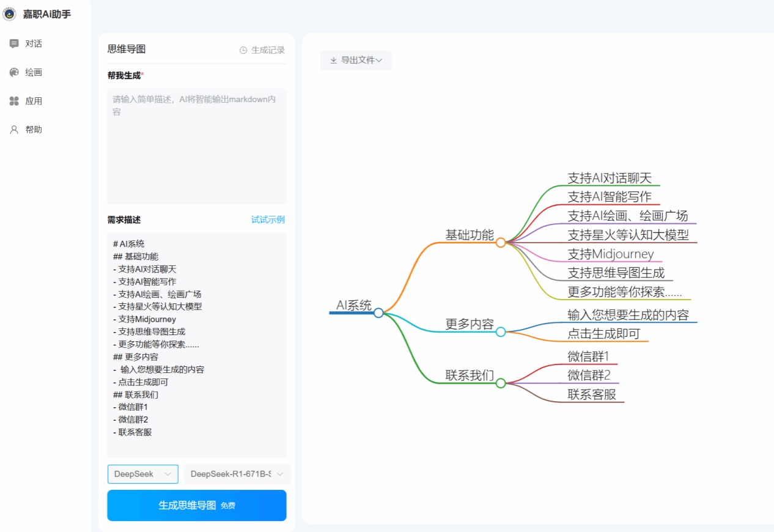The height and width of the screenshot is (532, 774).
Task: Select the 绘画 palette icon in sidebar
Action: pyautogui.click(x=14, y=72)
